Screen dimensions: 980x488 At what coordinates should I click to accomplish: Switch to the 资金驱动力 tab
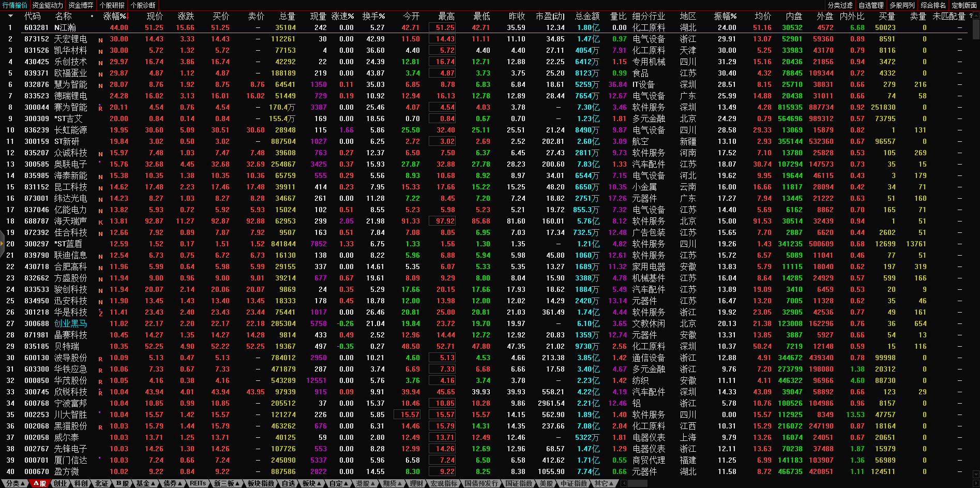coord(48,5)
